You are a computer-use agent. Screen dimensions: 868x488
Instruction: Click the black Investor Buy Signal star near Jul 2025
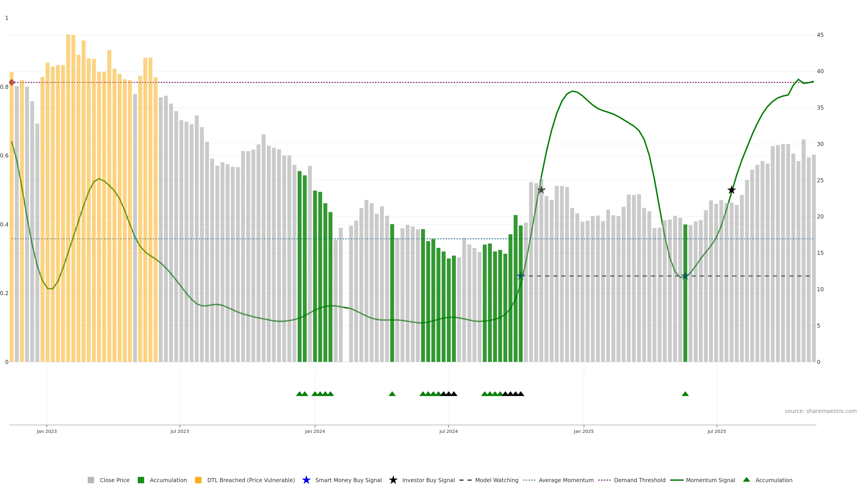(731, 190)
